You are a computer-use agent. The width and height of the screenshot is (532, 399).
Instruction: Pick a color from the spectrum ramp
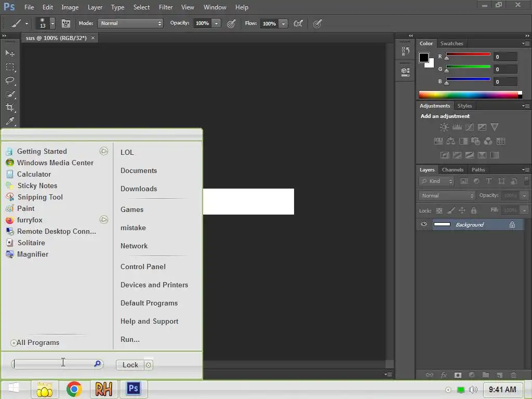point(470,95)
